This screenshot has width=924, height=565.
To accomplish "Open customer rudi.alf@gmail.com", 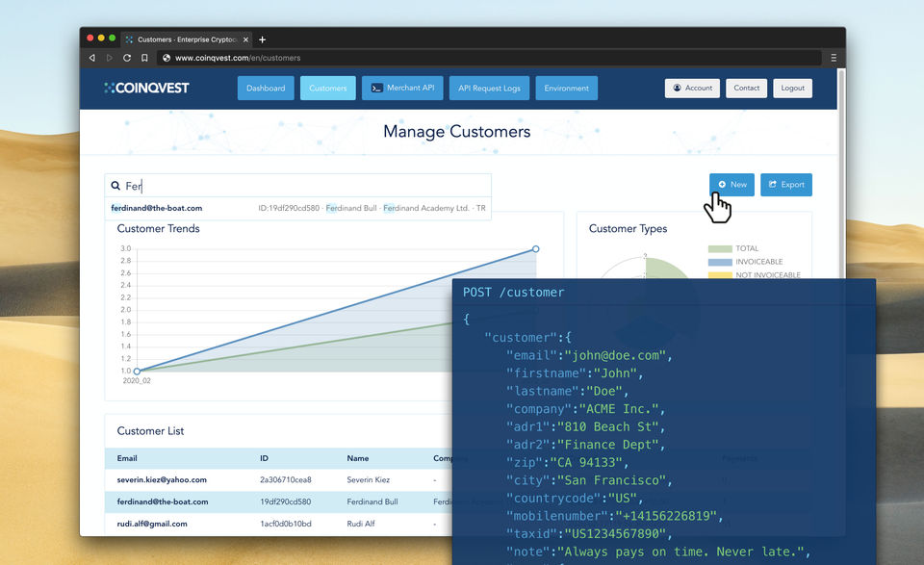I will pos(152,524).
